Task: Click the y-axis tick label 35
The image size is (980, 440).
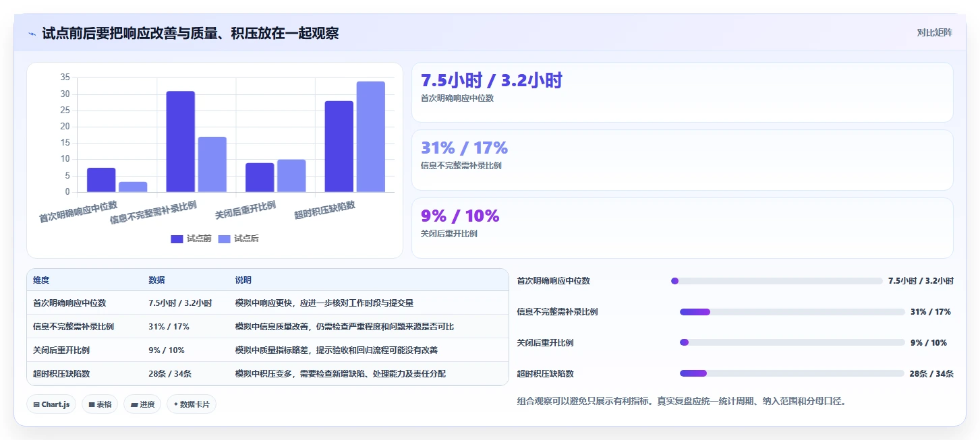Action: pyautogui.click(x=65, y=77)
